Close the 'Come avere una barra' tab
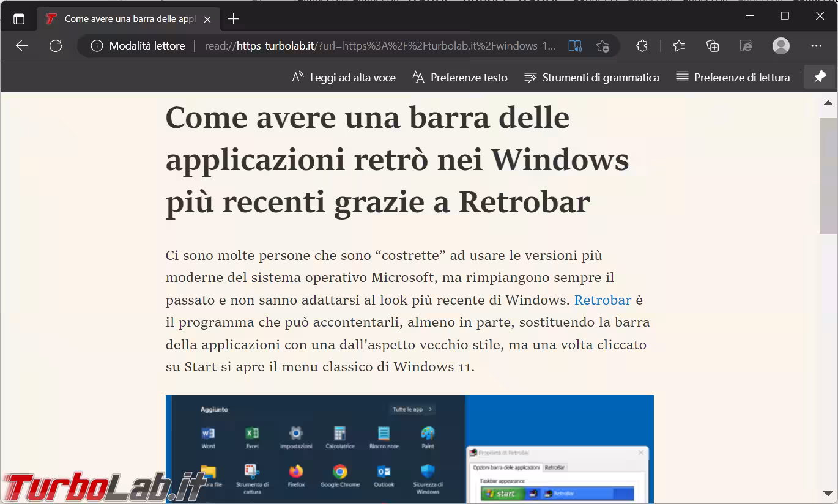The width and height of the screenshot is (838, 504). coord(207,19)
